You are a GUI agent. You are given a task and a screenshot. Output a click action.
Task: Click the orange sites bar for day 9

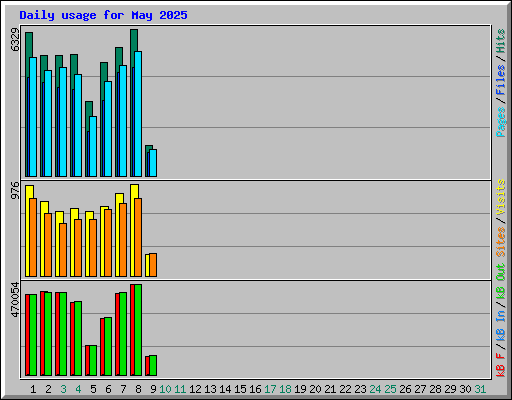[153, 265]
